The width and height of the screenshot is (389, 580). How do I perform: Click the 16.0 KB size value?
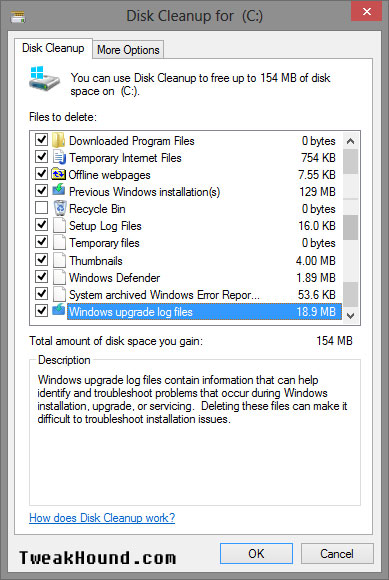click(317, 226)
